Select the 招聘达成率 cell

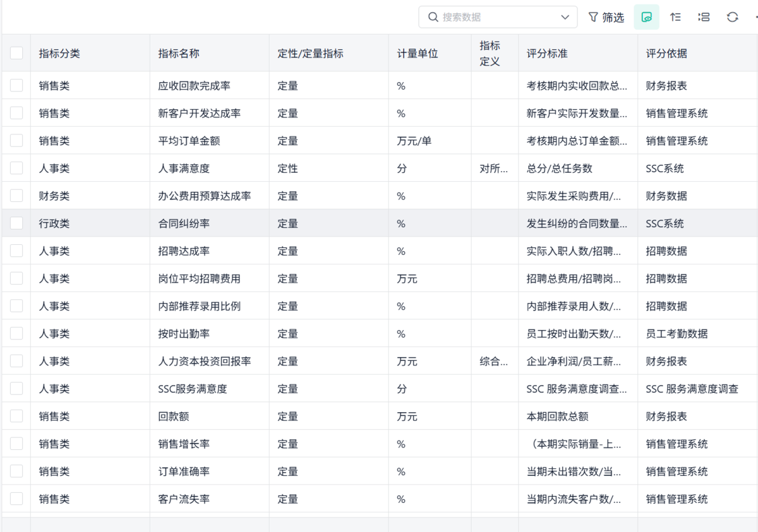(x=210, y=251)
